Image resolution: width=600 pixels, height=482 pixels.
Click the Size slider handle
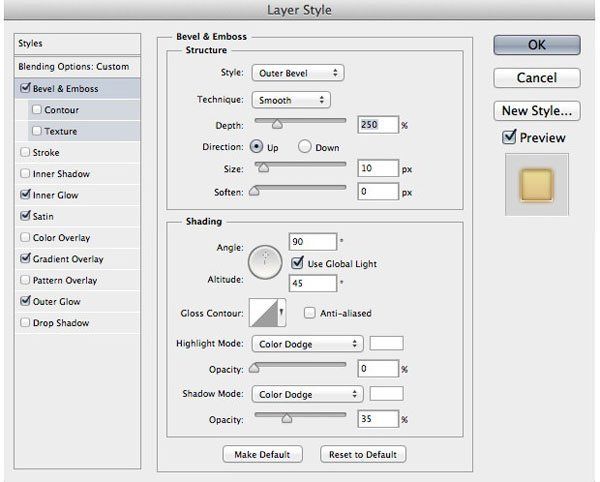click(x=263, y=168)
